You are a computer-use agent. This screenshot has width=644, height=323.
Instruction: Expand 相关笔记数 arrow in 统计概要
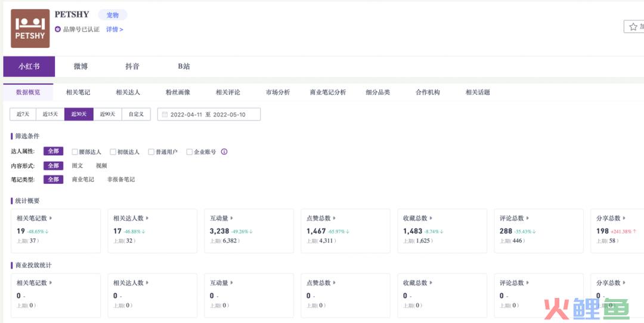(x=51, y=219)
